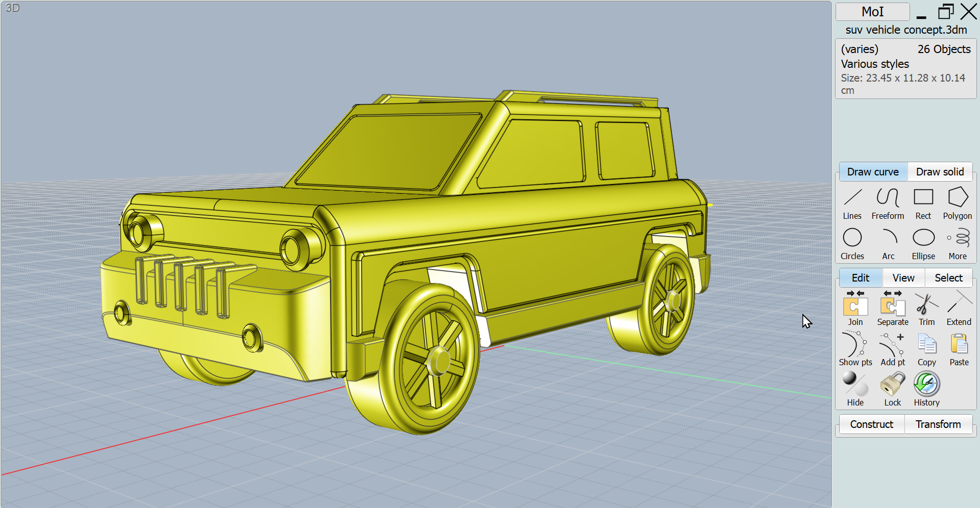Click the suv vehicle concept.3dm file name
The height and width of the screenshot is (508, 980).
906,30
